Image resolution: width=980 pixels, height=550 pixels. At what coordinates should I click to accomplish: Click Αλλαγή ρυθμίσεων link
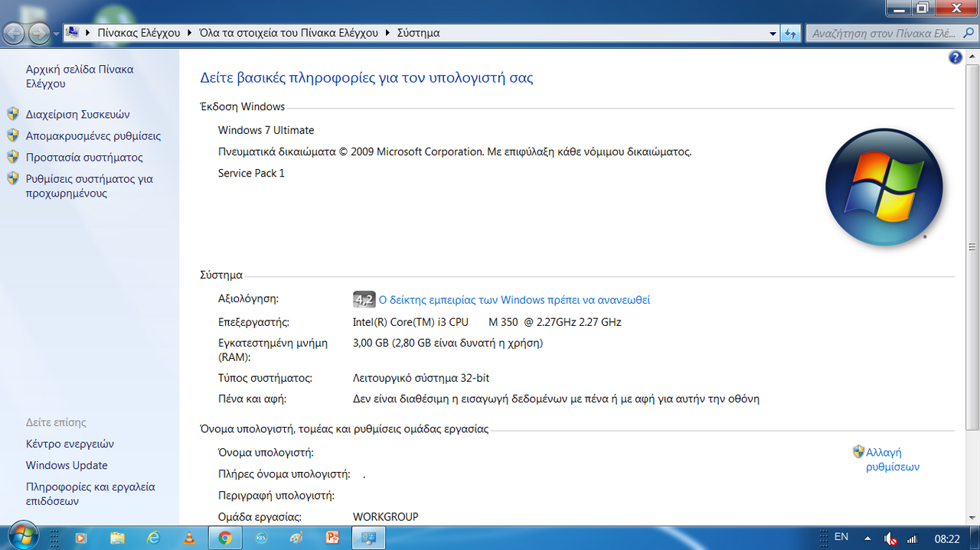(x=893, y=459)
